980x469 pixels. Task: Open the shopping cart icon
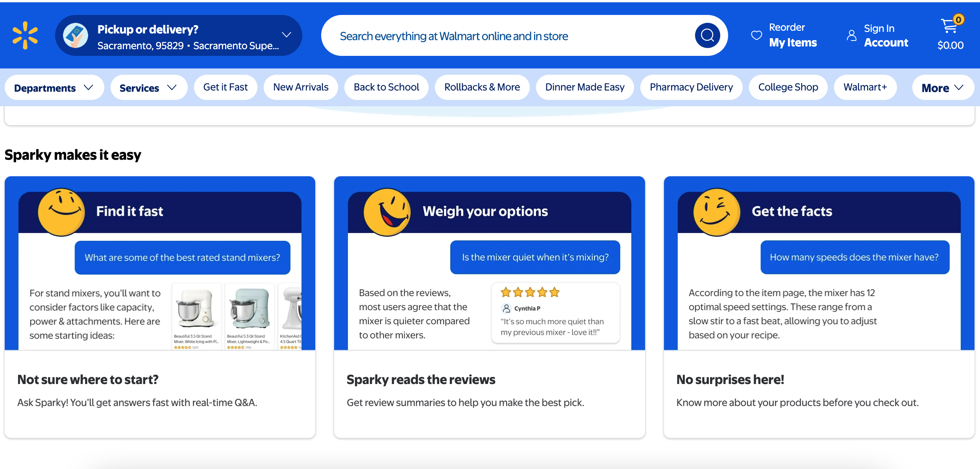point(950,26)
